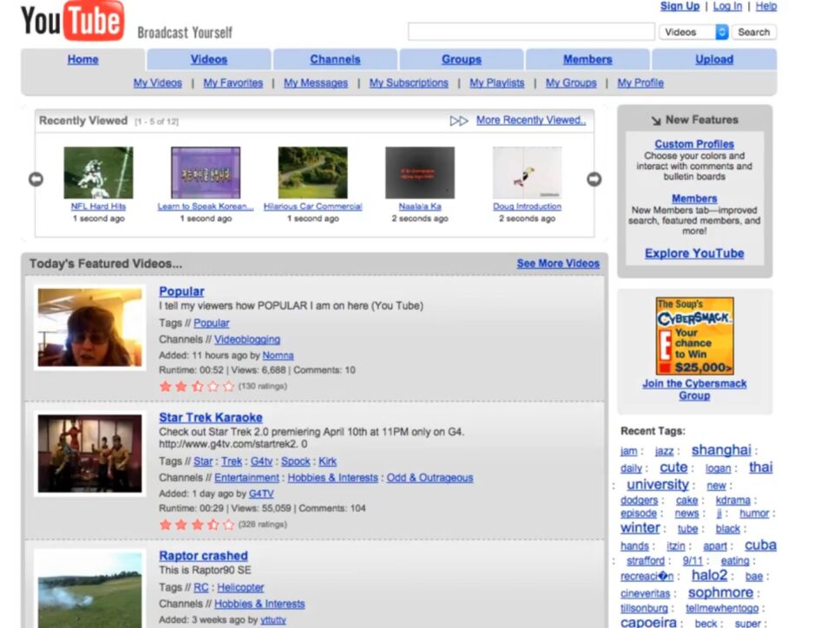Click the Explore YouTube link
Image resolution: width=840 pixels, height=628 pixels.
[x=694, y=253]
